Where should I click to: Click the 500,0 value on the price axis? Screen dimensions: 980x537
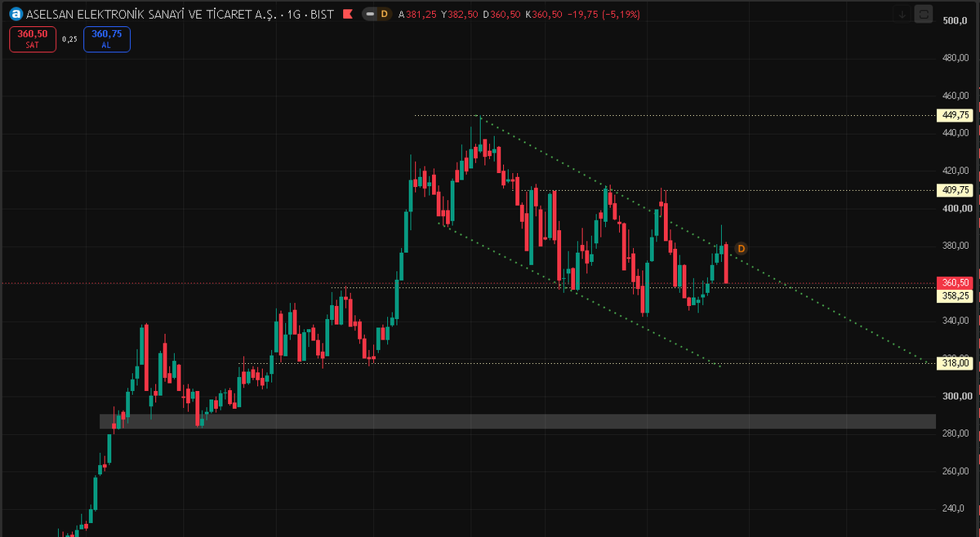pyautogui.click(x=954, y=20)
